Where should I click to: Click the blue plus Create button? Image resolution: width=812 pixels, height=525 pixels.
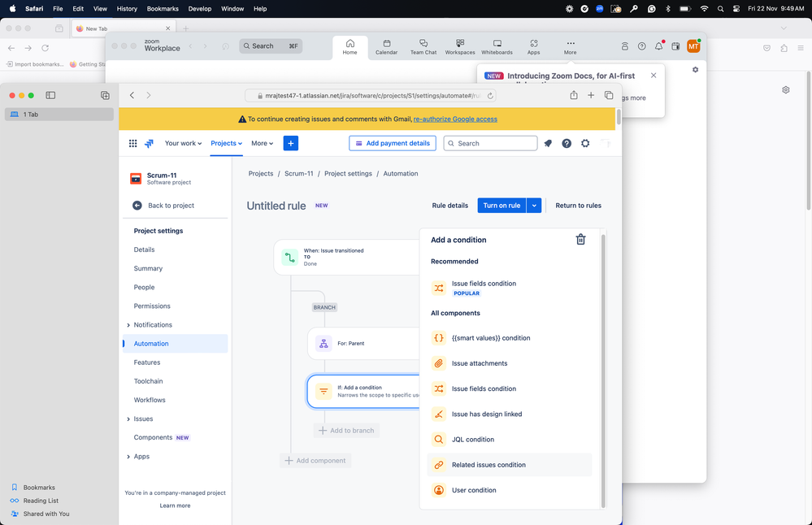click(x=290, y=143)
